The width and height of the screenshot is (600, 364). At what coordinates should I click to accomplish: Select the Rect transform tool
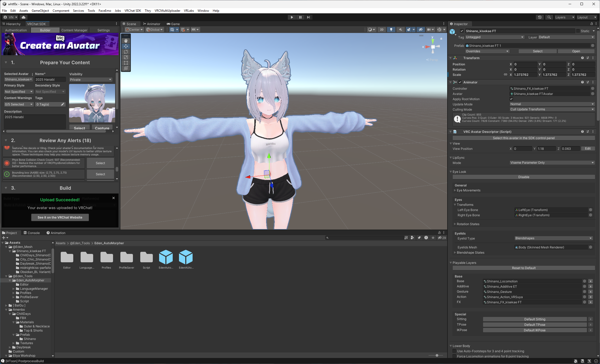coord(126,63)
